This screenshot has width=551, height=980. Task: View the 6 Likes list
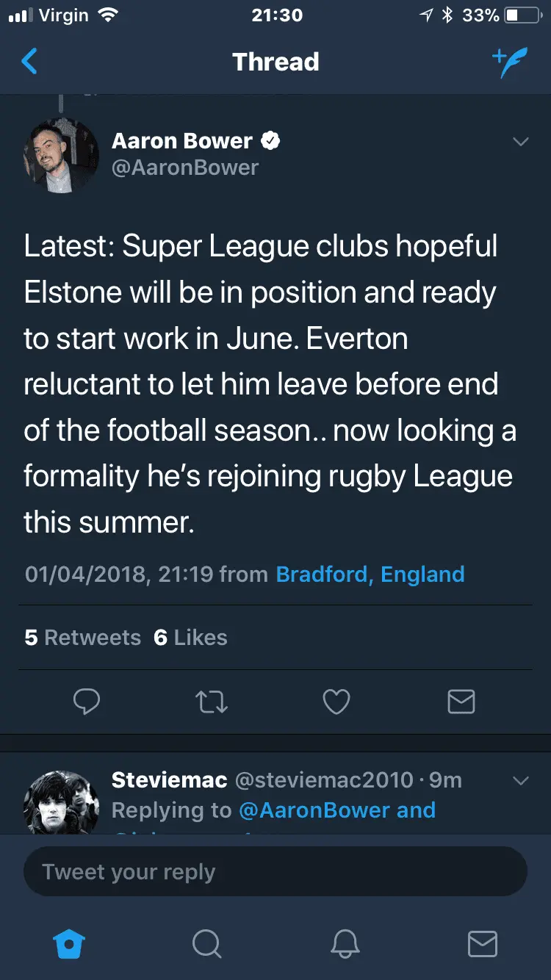pyautogui.click(x=190, y=637)
